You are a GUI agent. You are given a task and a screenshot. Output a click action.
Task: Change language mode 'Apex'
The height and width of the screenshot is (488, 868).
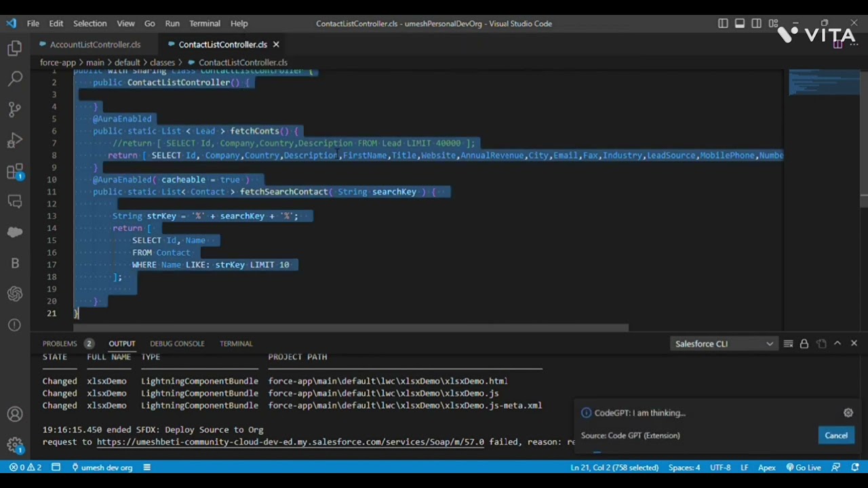tap(767, 468)
